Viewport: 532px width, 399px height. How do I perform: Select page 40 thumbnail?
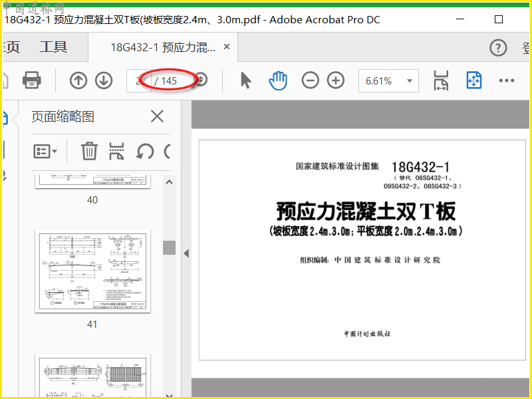92,182
